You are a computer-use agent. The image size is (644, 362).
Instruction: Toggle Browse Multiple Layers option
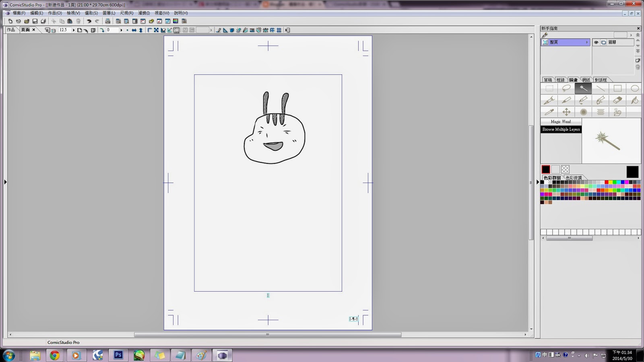tap(561, 129)
